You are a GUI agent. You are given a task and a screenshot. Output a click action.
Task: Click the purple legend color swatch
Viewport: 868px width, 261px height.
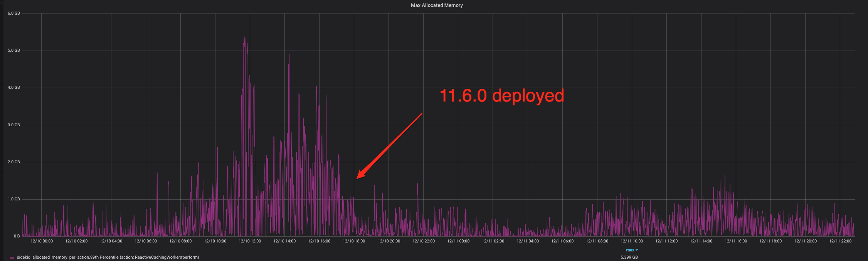tap(12, 258)
